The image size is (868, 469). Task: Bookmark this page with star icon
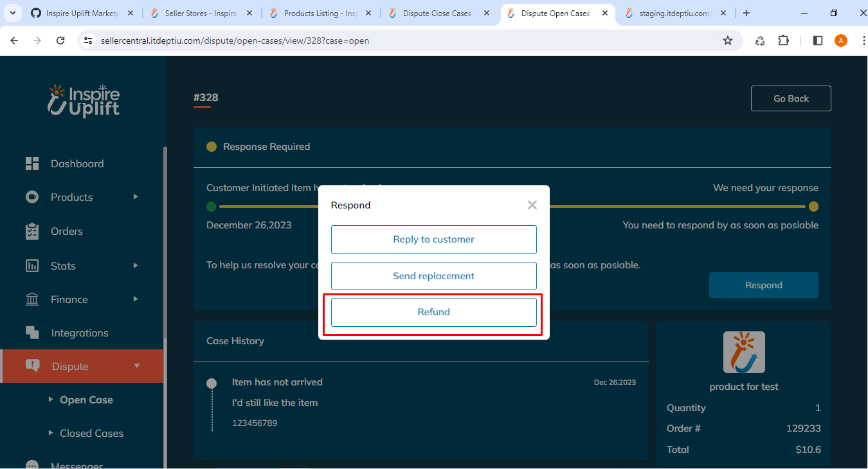click(x=728, y=41)
